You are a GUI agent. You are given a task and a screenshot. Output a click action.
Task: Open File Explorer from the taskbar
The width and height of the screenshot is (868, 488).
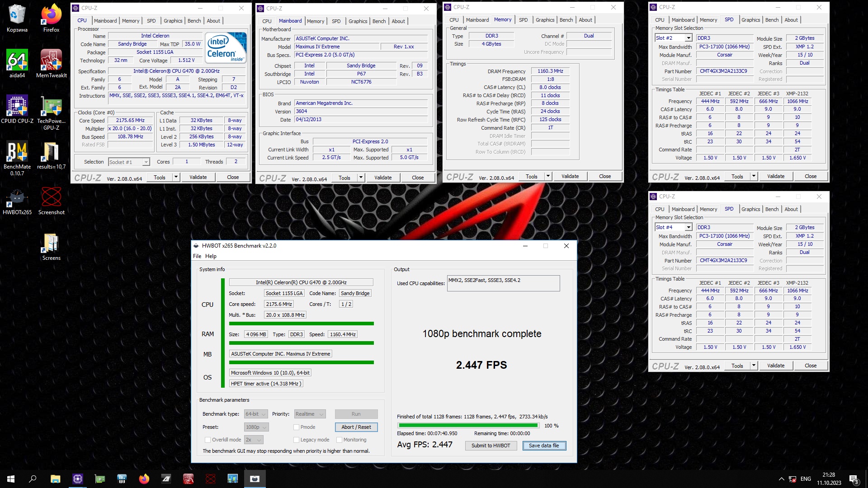click(55, 479)
